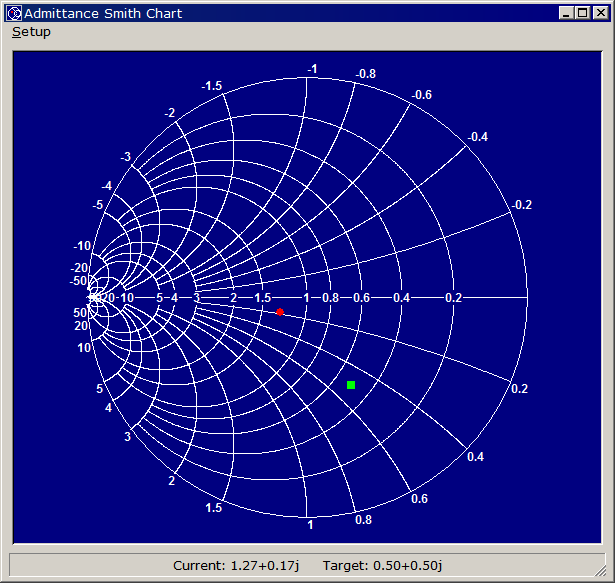Click the Target: 0.50+0.50j status readout
The width and height of the screenshot is (615, 583).
click(x=382, y=565)
